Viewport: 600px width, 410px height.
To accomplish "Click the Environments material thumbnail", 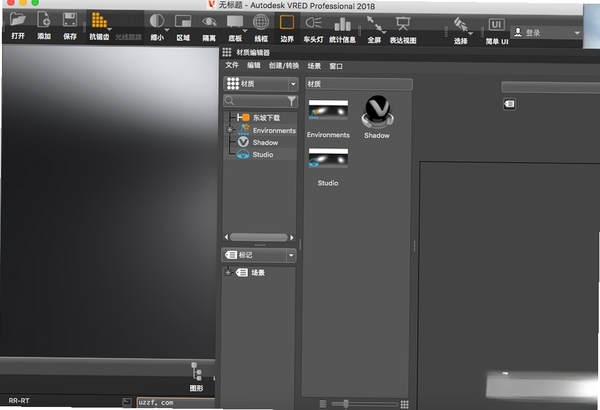I will (x=328, y=110).
